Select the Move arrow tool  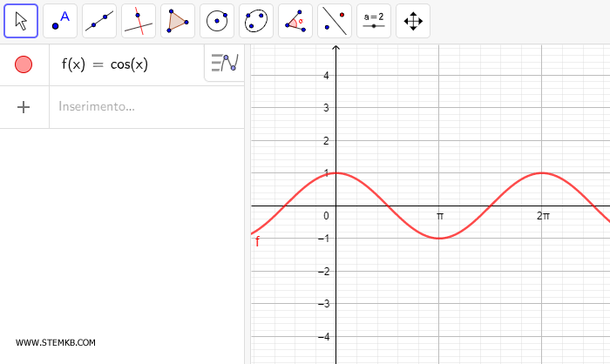21,20
